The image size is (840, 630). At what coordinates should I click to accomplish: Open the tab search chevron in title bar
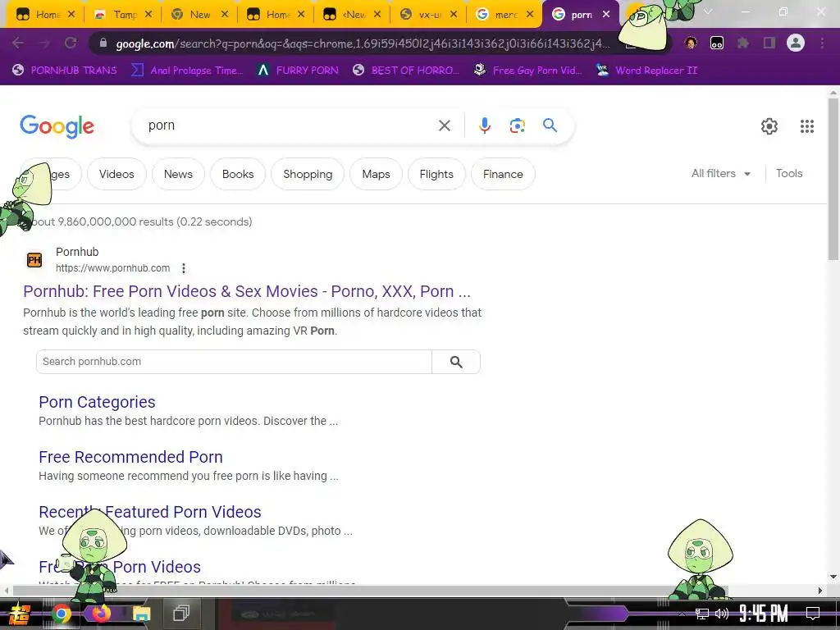708,11
